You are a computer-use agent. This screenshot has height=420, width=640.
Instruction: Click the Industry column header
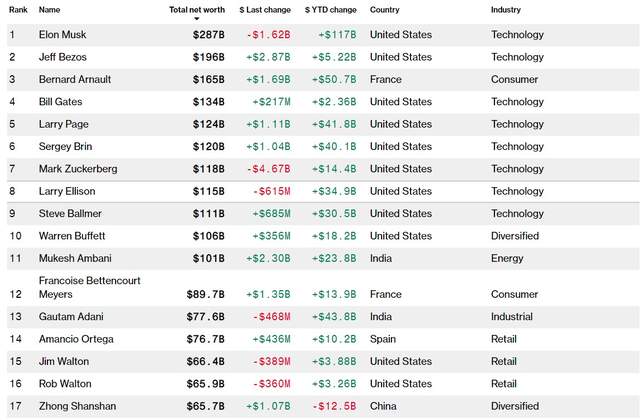click(x=506, y=10)
